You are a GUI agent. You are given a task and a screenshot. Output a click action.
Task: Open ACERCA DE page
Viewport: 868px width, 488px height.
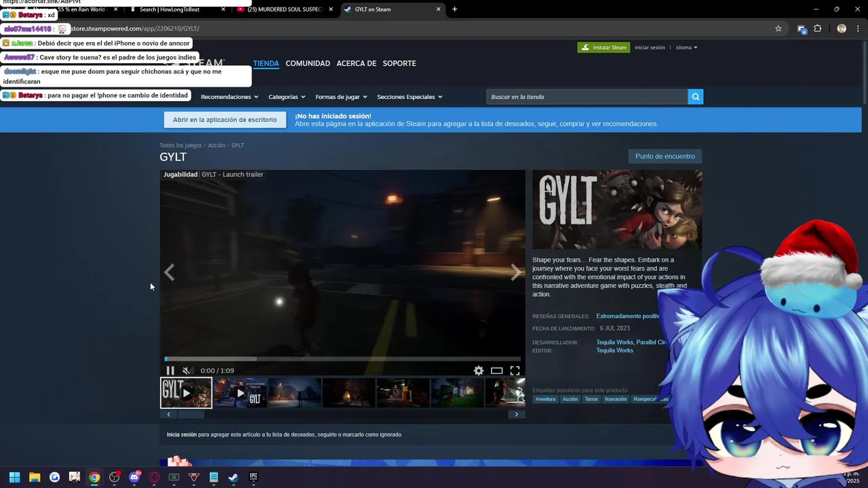[x=356, y=64]
